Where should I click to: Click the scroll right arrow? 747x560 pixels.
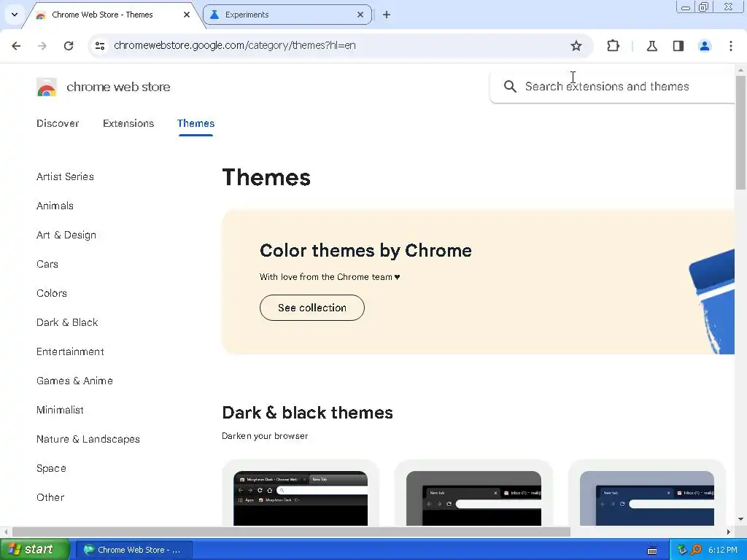(729, 532)
